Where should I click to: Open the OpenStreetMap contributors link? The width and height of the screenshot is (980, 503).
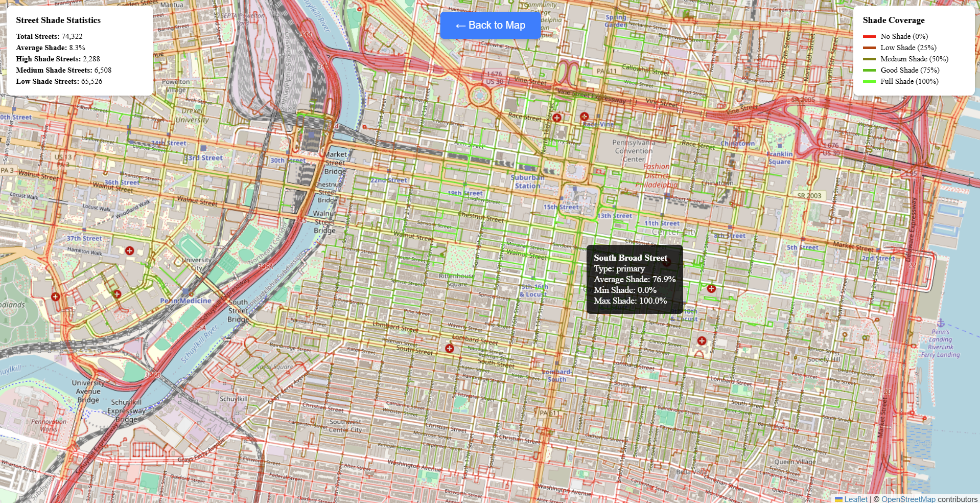tap(908, 499)
